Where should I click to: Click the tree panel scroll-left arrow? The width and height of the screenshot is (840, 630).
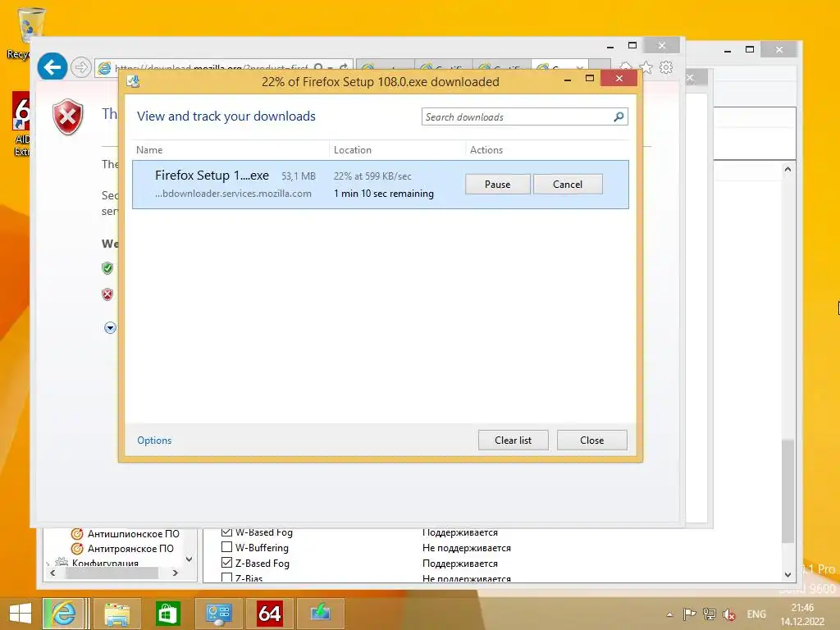tap(52, 573)
